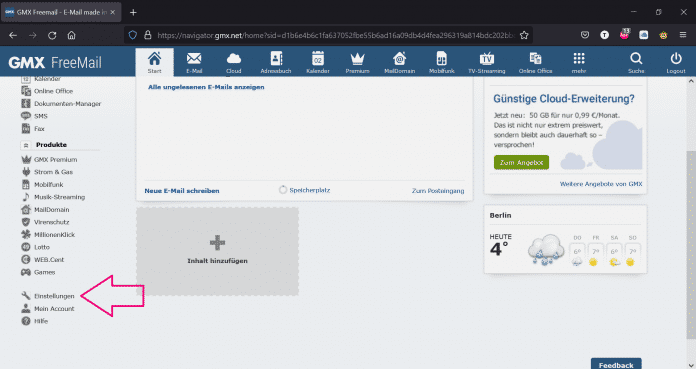Open Strom & Gas in the sidebar
Screen dimensions: 696x369
[47, 172]
